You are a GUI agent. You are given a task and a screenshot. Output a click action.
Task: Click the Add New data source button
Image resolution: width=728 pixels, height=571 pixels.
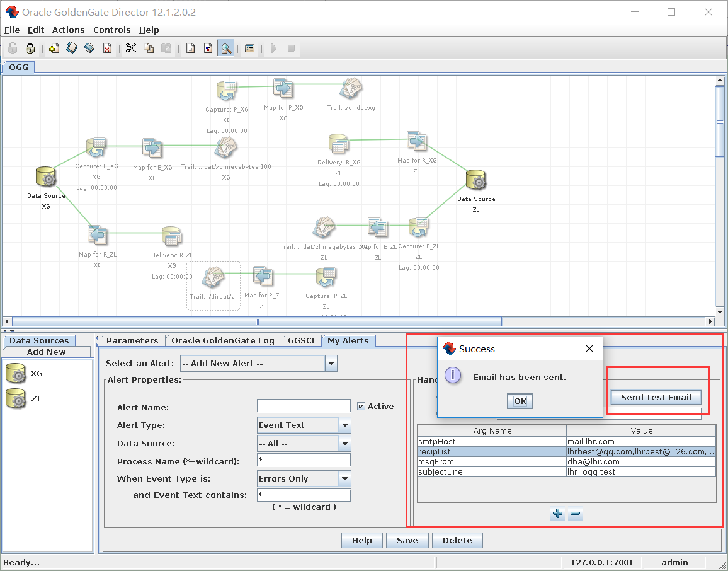click(x=47, y=352)
